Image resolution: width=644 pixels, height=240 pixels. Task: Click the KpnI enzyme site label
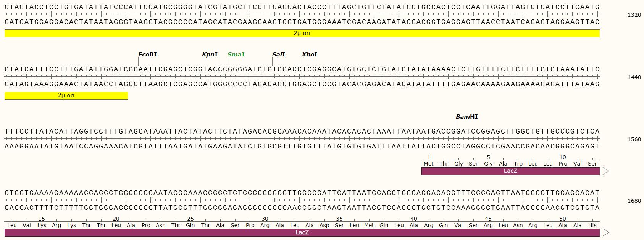click(210, 55)
